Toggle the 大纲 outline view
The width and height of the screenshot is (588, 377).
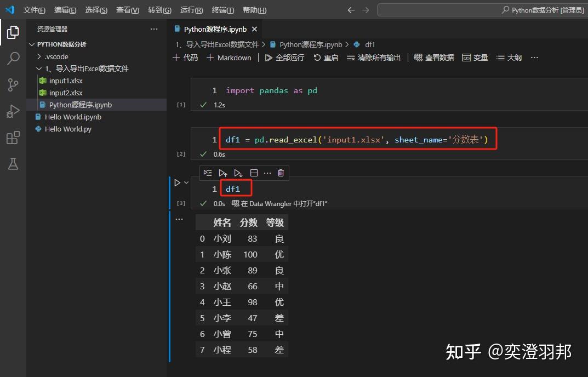pos(509,57)
